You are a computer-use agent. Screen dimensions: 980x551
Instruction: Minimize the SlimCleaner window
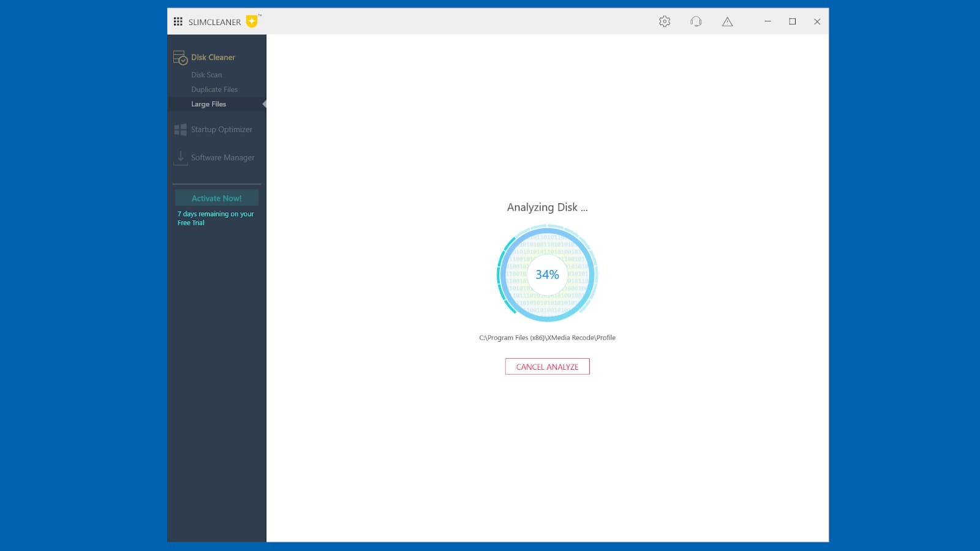pos(767,21)
